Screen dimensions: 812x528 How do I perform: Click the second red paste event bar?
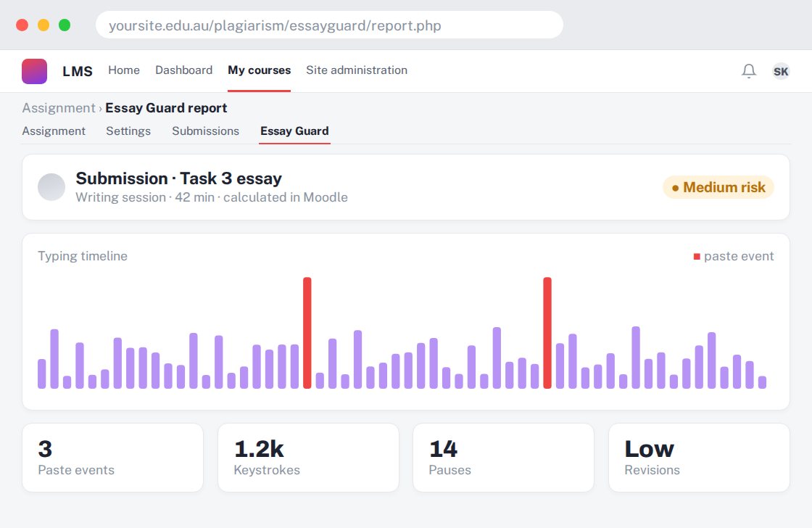(x=547, y=333)
